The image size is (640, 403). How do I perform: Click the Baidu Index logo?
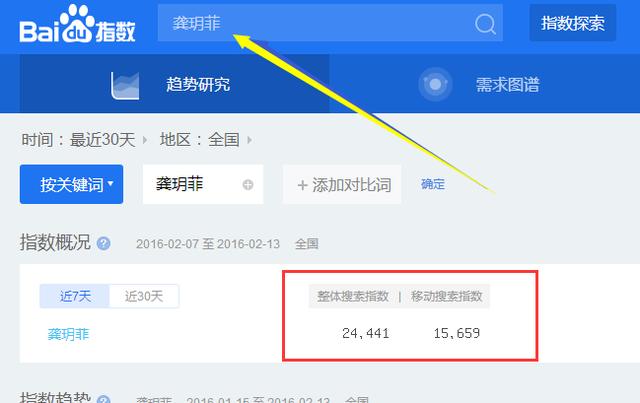tap(77, 25)
